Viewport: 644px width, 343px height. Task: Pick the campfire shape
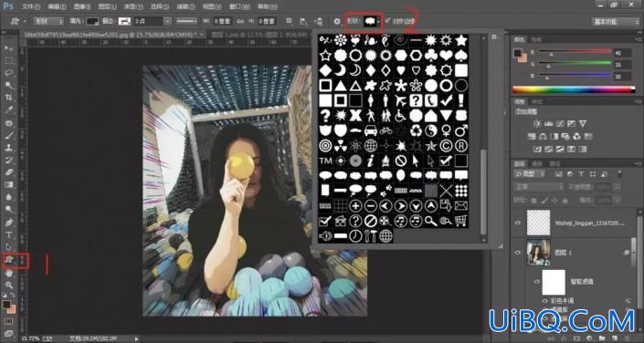(385, 161)
